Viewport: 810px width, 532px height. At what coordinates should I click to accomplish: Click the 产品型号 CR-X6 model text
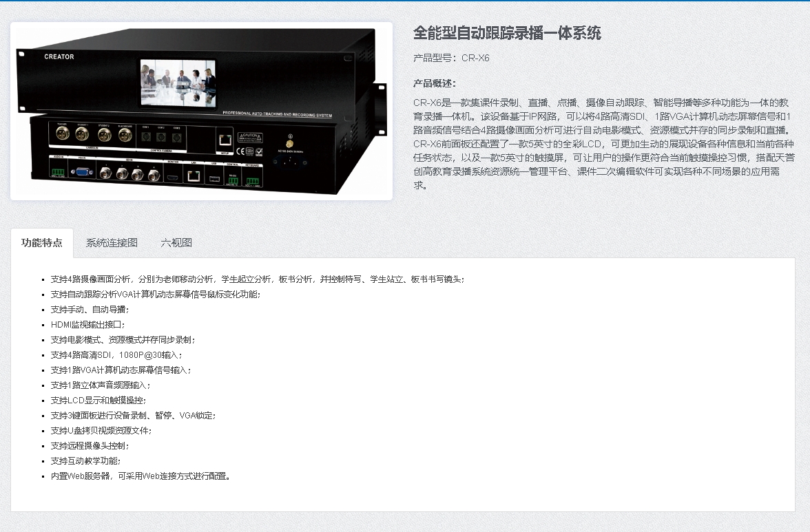pos(451,58)
